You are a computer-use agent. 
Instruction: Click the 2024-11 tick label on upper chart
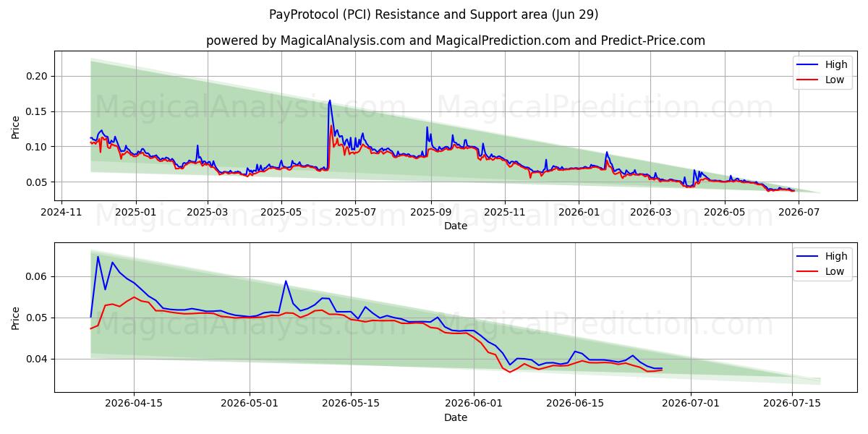click(x=61, y=212)
